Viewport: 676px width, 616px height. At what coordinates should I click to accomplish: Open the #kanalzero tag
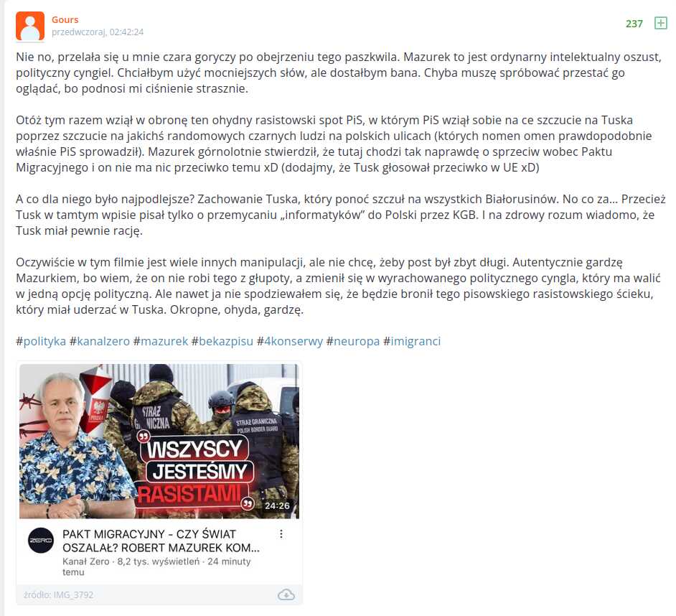point(100,341)
